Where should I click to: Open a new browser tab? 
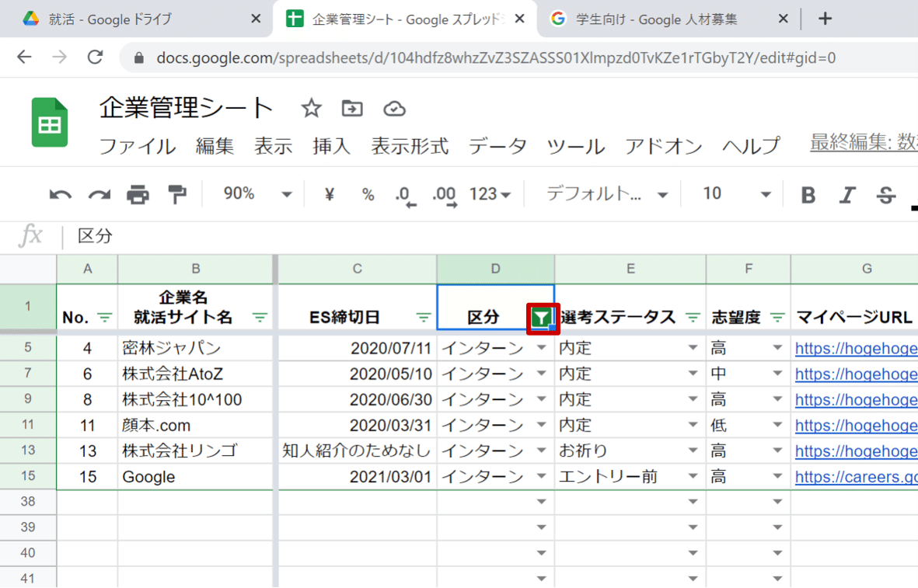(825, 19)
